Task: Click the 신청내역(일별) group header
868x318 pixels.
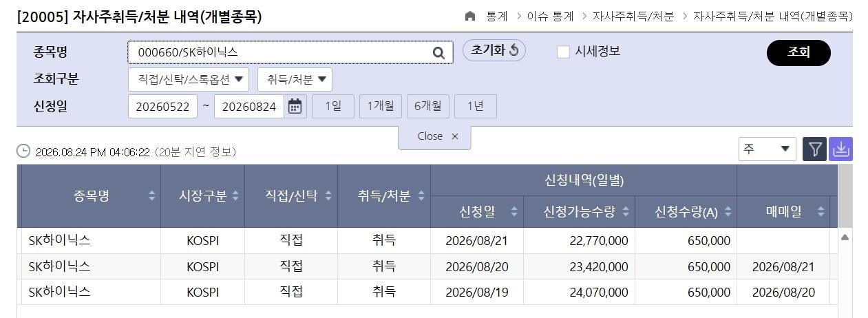Action: coord(584,180)
